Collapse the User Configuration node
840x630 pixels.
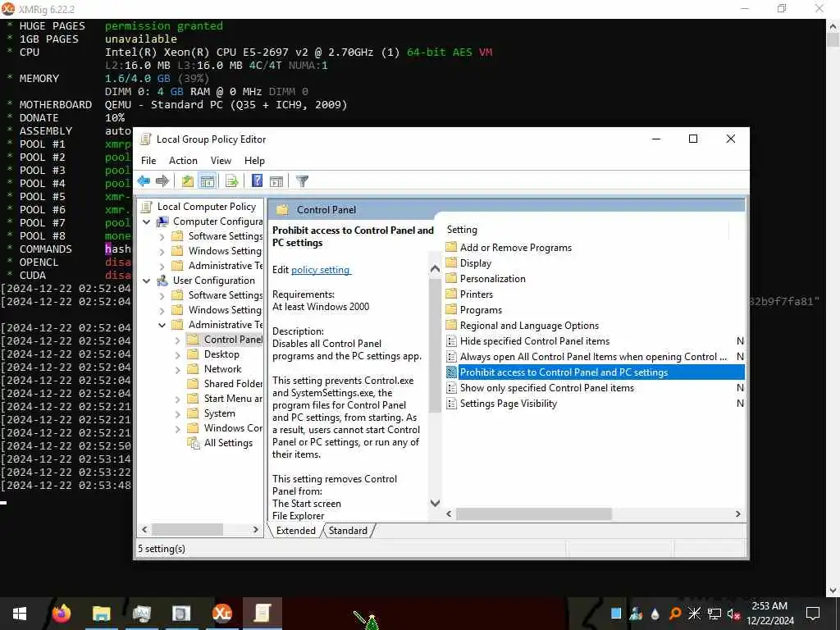click(146, 281)
